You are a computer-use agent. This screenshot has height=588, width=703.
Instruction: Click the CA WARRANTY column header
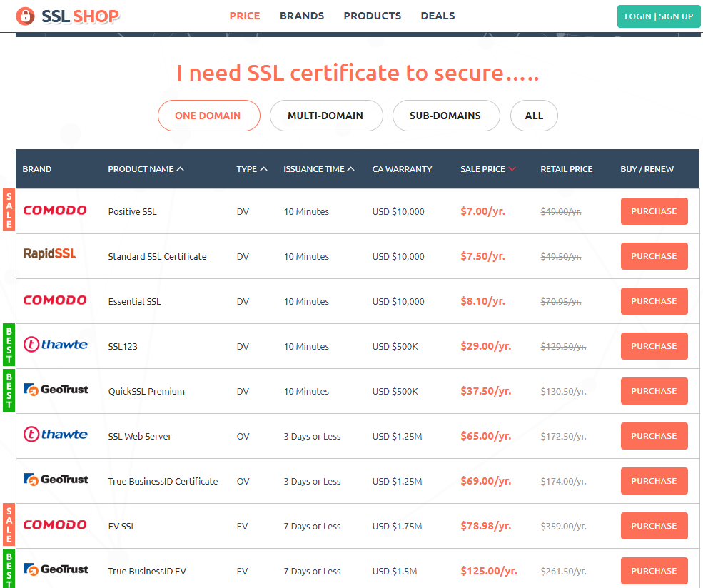pos(402,169)
